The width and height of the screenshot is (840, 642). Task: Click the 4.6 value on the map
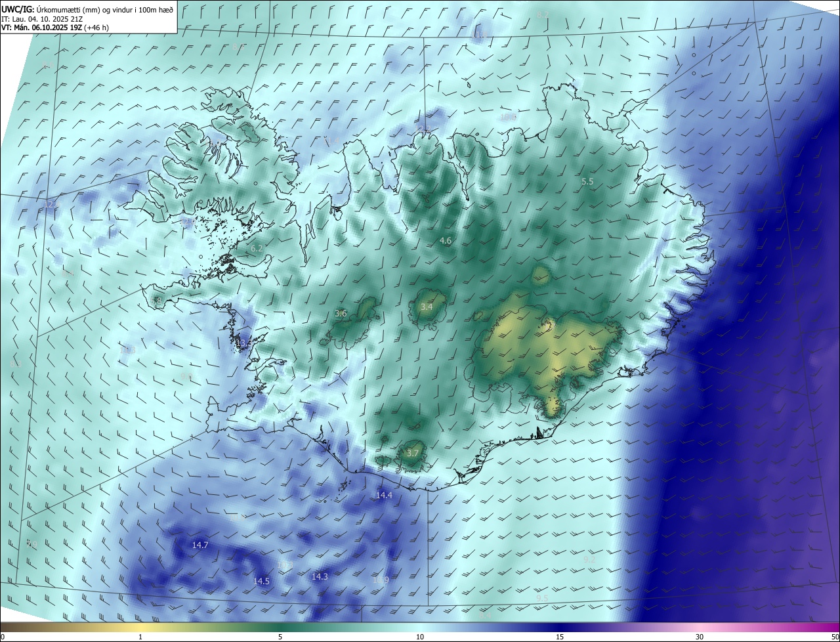click(x=446, y=241)
